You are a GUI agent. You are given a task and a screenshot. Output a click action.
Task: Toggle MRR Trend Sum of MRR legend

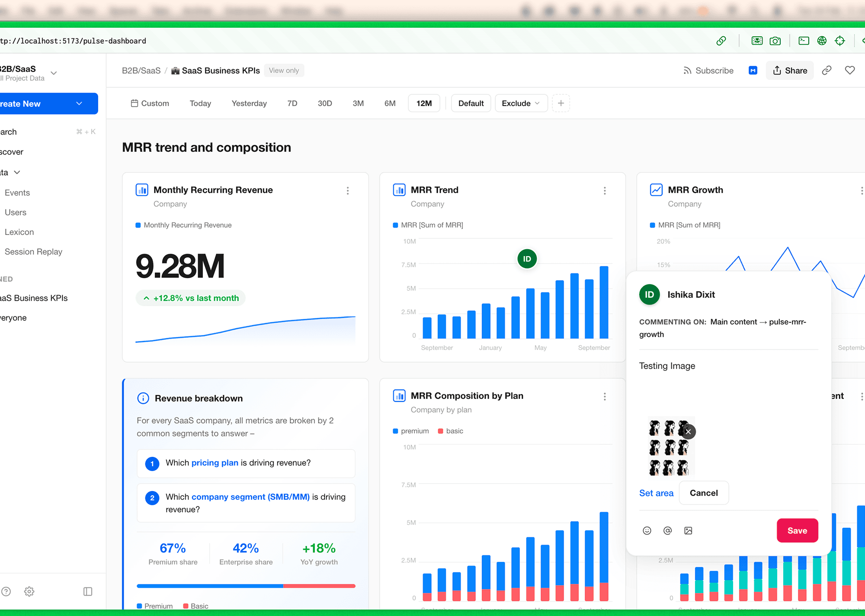(x=428, y=225)
